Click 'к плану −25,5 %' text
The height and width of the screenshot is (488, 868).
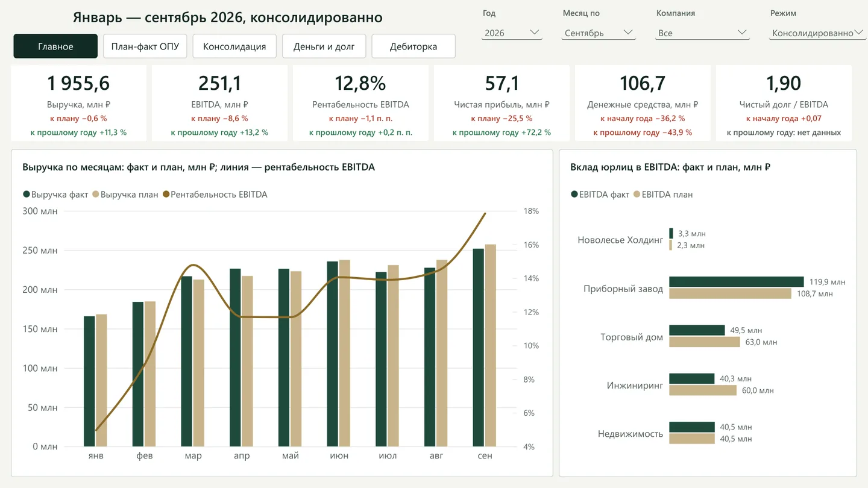(502, 119)
